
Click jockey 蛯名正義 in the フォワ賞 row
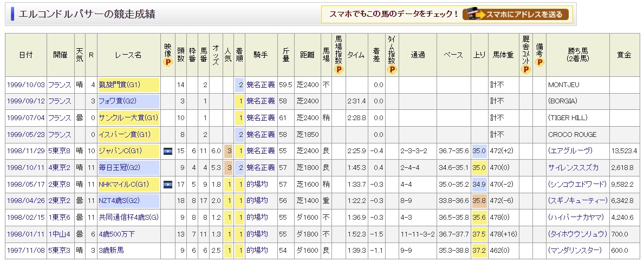pos(261,101)
